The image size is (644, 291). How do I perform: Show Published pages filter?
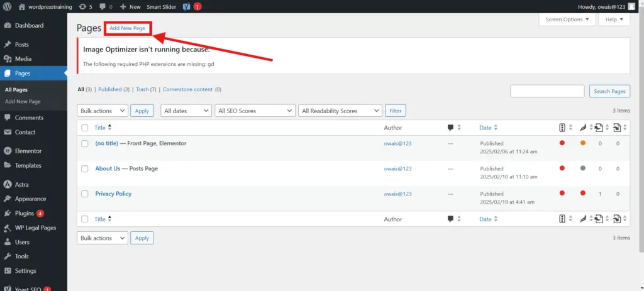[x=109, y=89]
